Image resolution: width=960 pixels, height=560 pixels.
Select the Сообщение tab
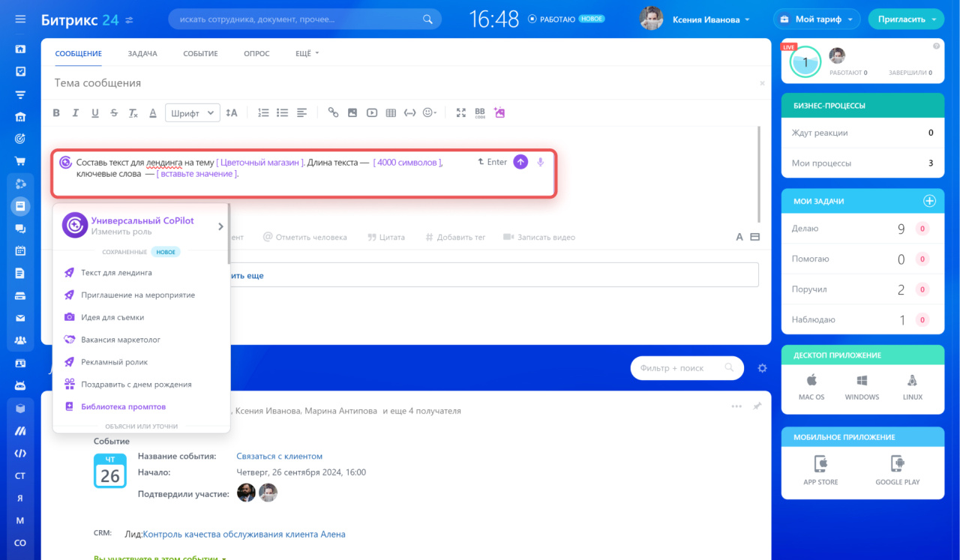(79, 54)
